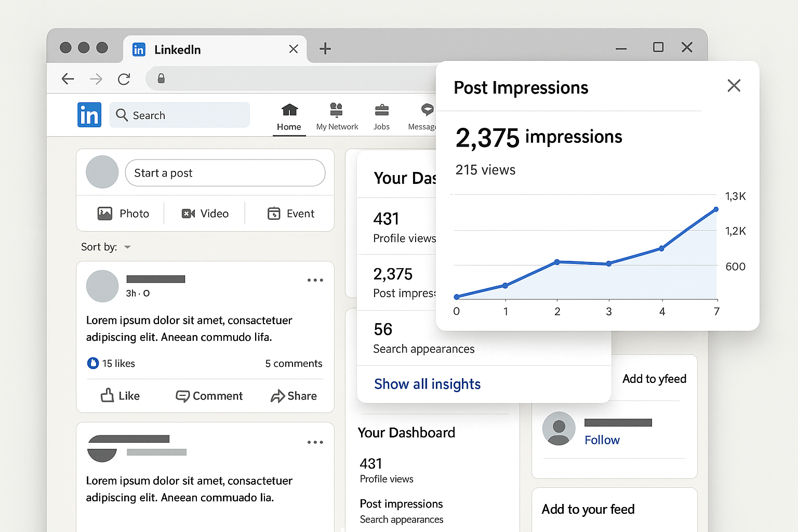This screenshot has width=798, height=532.
Task: Share the first feed post
Action: (294, 396)
